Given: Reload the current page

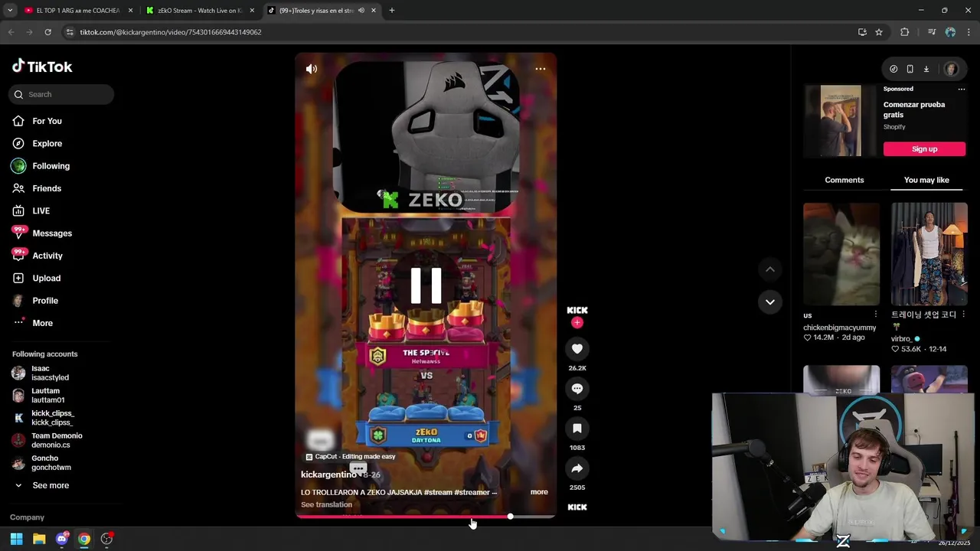Looking at the screenshot, I should point(47,32).
